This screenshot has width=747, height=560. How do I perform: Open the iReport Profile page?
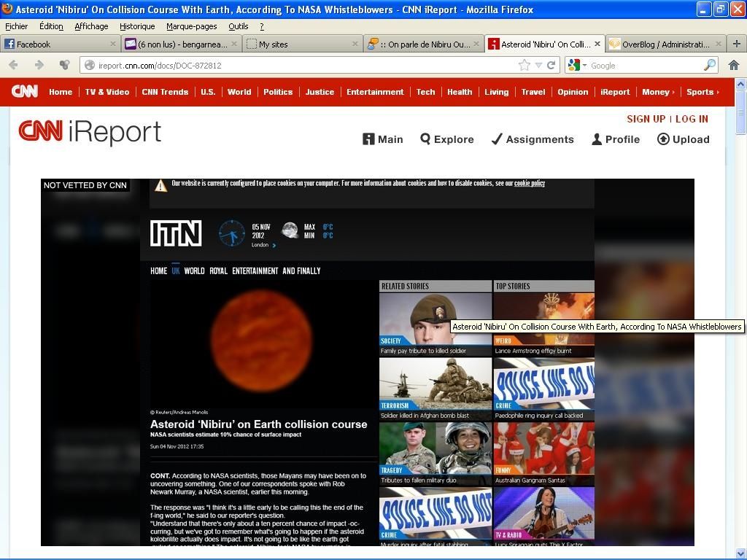tap(615, 139)
